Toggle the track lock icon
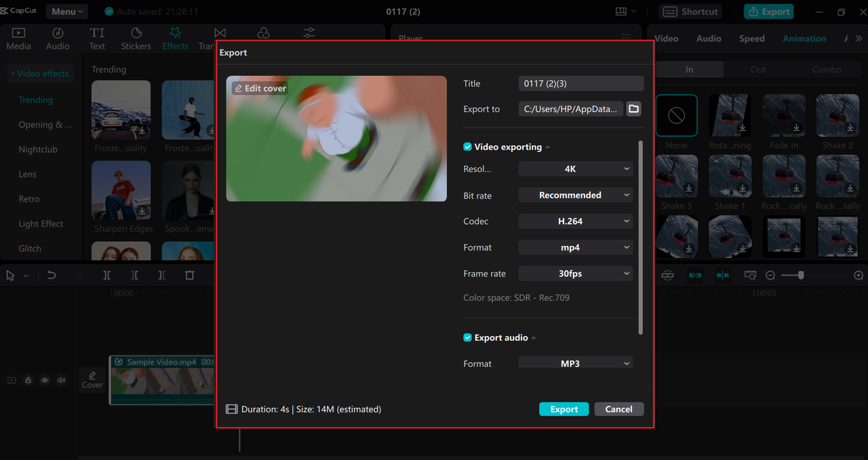The width and height of the screenshot is (868, 460). [28, 380]
